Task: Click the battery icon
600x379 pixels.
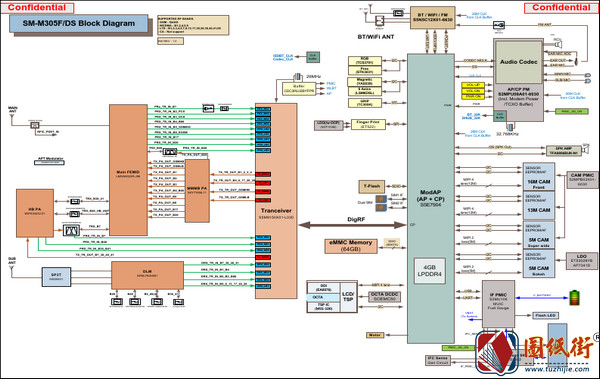Action: click(x=574, y=297)
